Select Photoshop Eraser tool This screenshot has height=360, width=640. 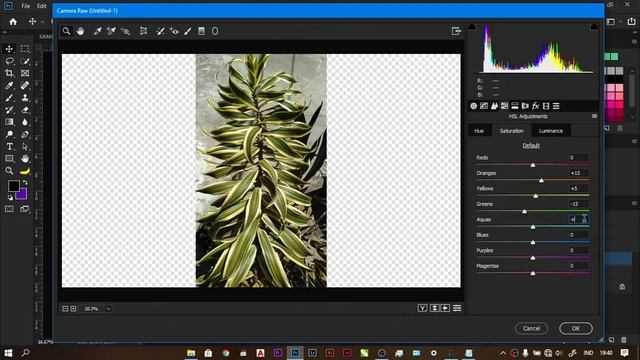point(25,110)
